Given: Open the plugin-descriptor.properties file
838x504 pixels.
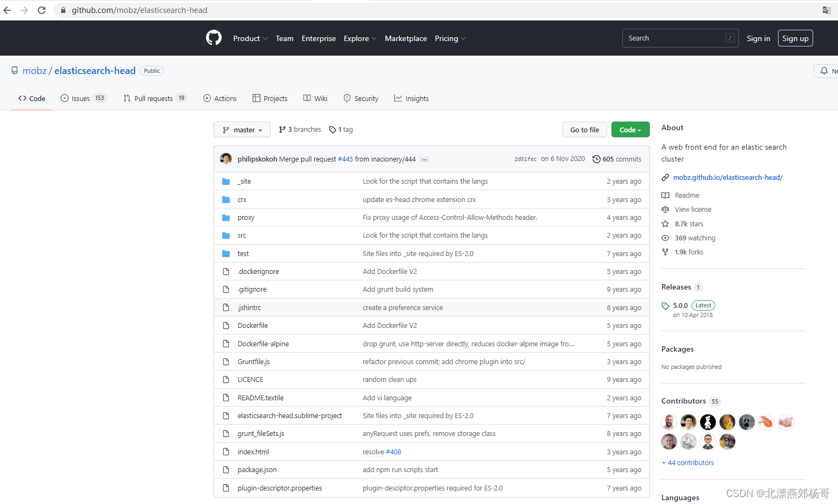Looking at the screenshot, I should click(280, 488).
